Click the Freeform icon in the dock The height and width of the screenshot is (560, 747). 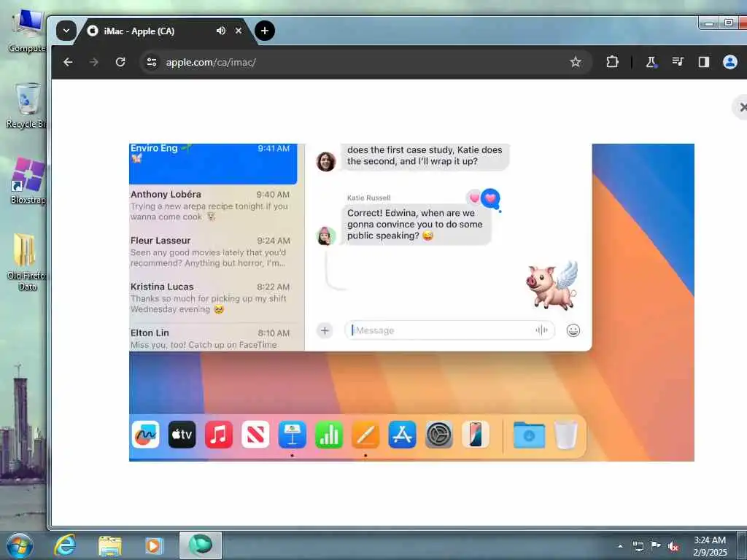tap(145, 435)
